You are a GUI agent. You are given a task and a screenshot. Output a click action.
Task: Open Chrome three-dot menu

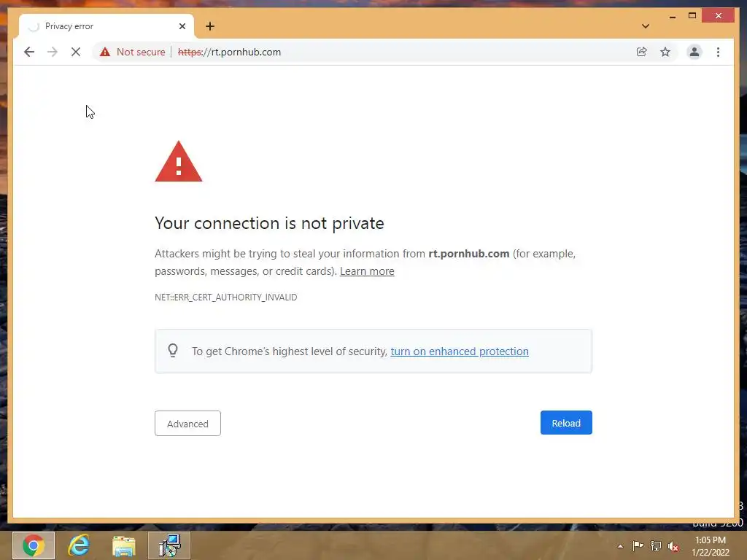coord(718,52)
